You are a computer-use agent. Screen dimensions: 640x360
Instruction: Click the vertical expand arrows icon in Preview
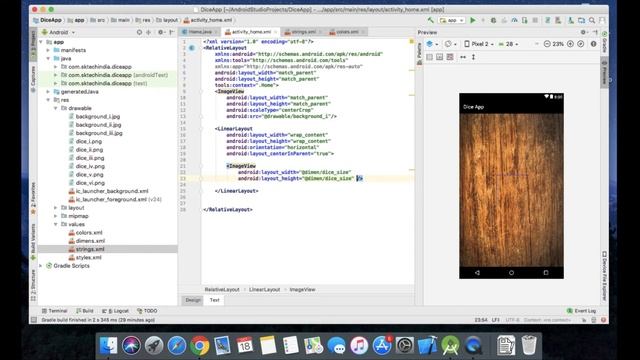[473, 57]
